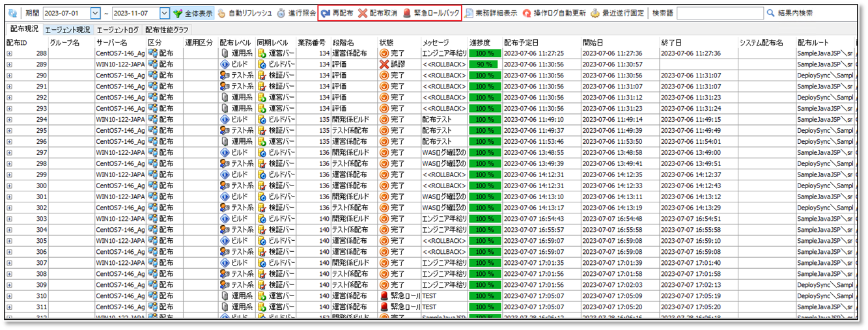Switch to the 配布性能グラフ tab
868x330 pixels.
[167, 30]
